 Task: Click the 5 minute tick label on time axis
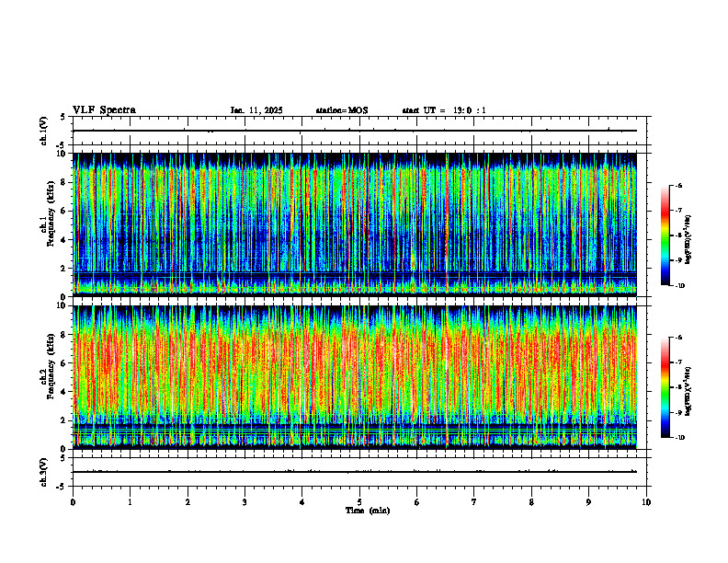coord(359,502)
